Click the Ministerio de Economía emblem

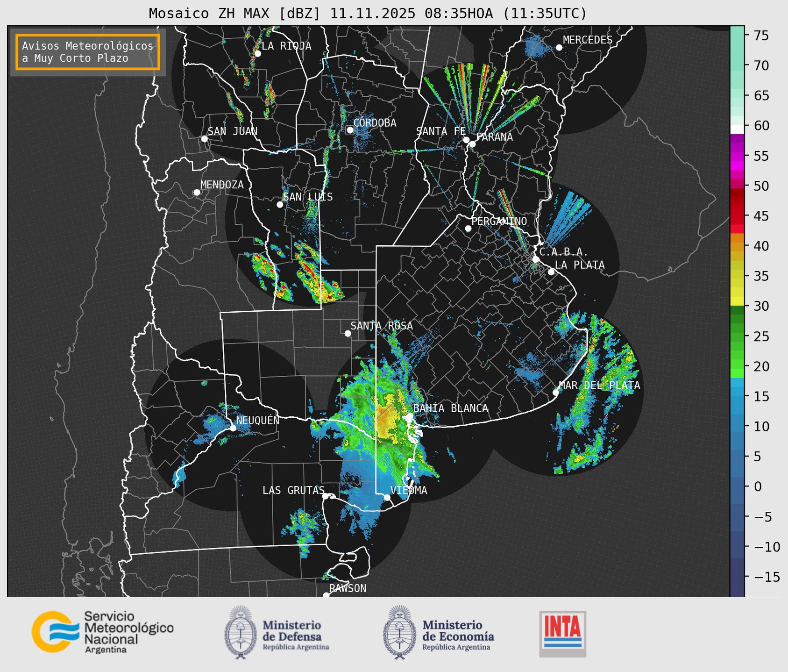[399, 632]
